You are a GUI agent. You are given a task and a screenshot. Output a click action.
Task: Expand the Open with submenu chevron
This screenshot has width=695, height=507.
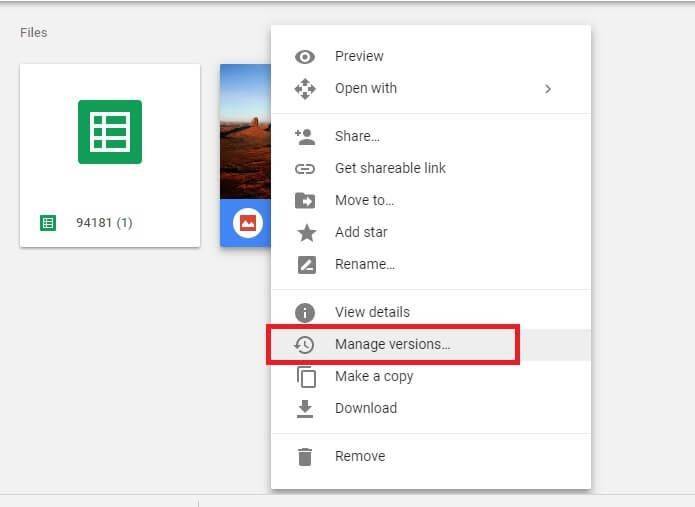pyautogui.click(x=548, y=89)
